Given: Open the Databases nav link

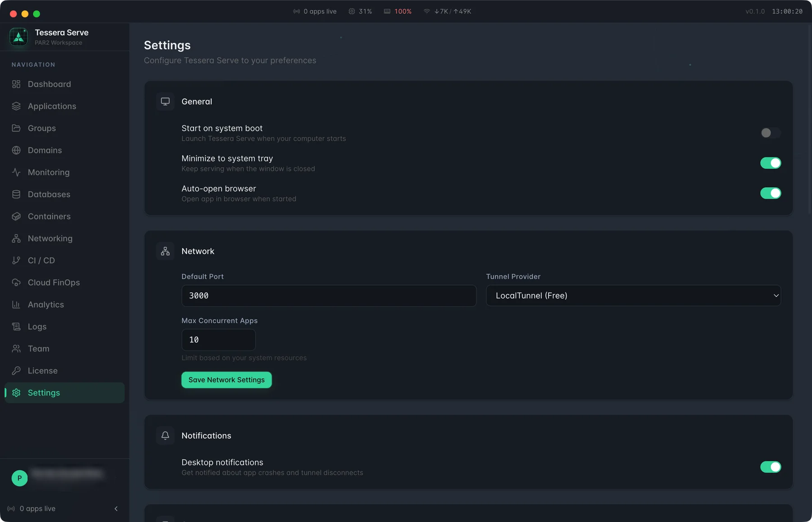Looking at the screenshot, I should (x=65, y=194).
